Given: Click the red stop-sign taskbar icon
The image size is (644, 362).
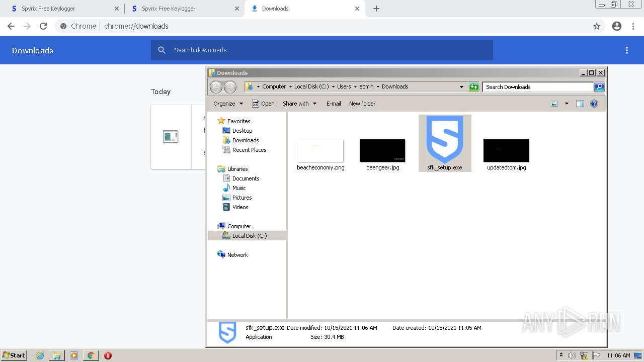Looking at the screenshot, I should click(108, 355).
